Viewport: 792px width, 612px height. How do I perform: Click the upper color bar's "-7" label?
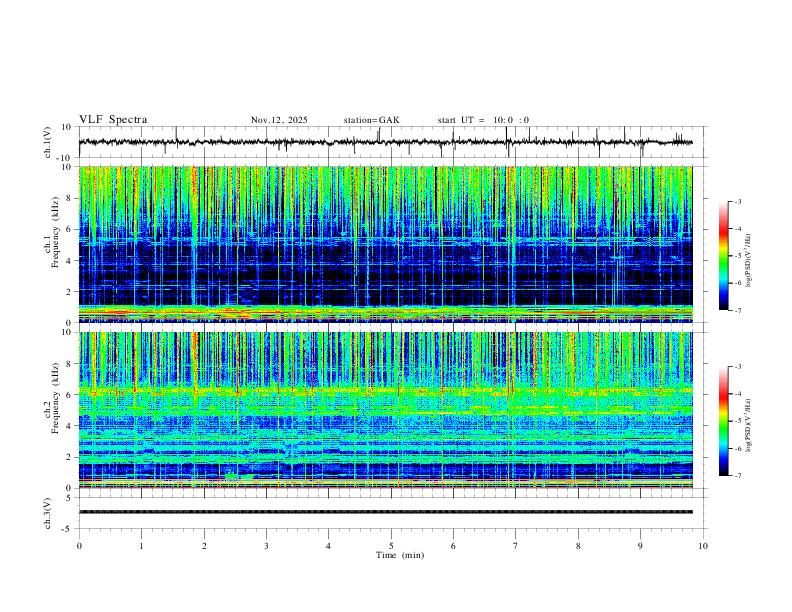click(x=737, y=311)
